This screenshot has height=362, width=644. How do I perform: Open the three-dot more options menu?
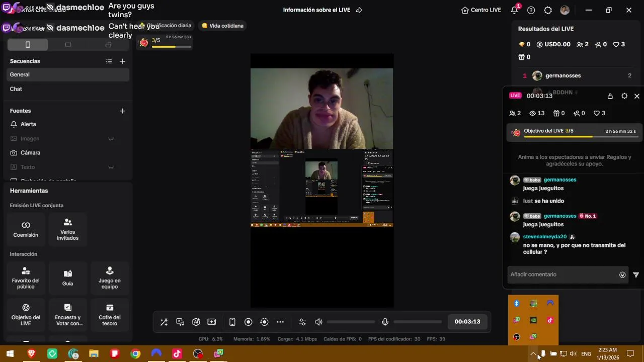point(280,322)
